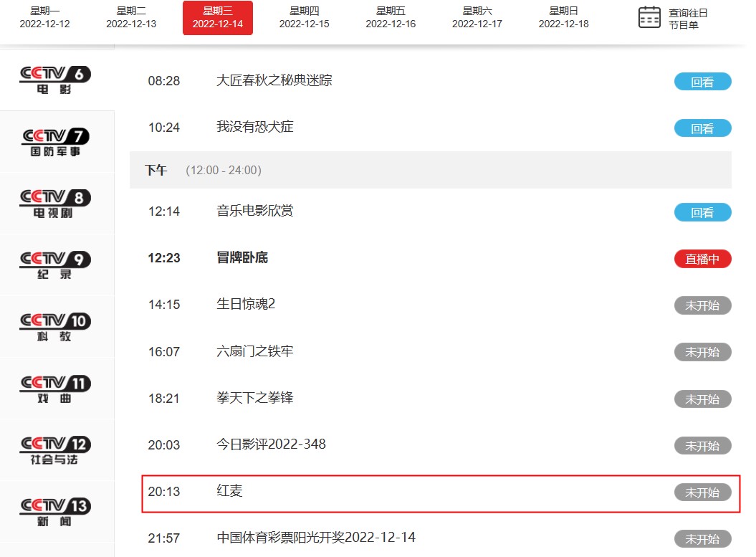Click 回看 for 音乐电影欣赏
The image size is (756, 557).
point(702,212)
